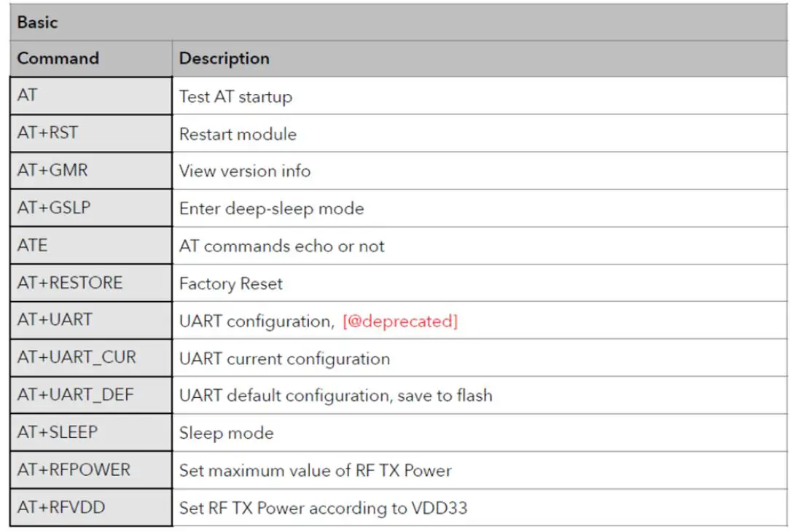Select the Command column header
The width and height of the screenshot is (790, 532).
coord(58,58)
